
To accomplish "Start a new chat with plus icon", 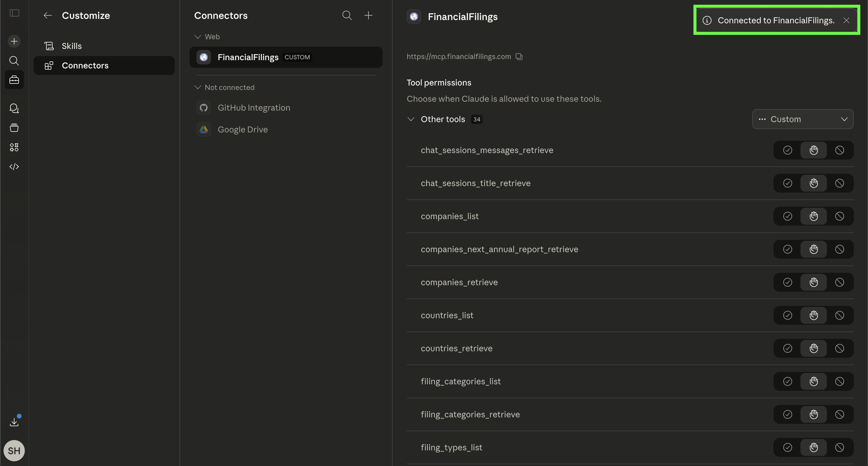I will click(x=14, y=41).
